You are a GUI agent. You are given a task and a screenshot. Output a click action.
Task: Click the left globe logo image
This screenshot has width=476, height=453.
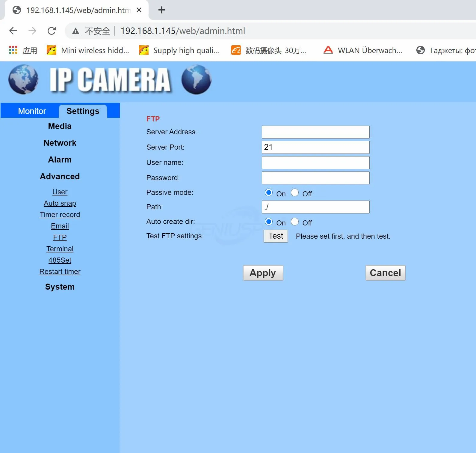(x=23, y=79)
